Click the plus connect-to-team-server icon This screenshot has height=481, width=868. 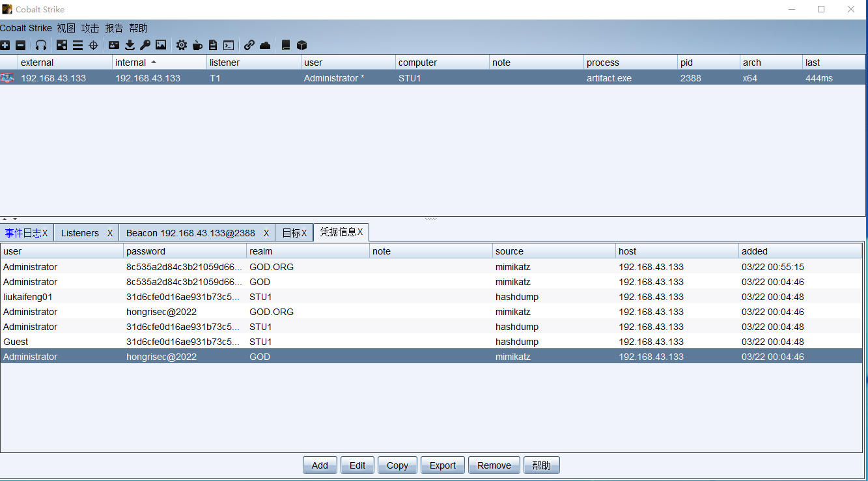pos(5,45)
